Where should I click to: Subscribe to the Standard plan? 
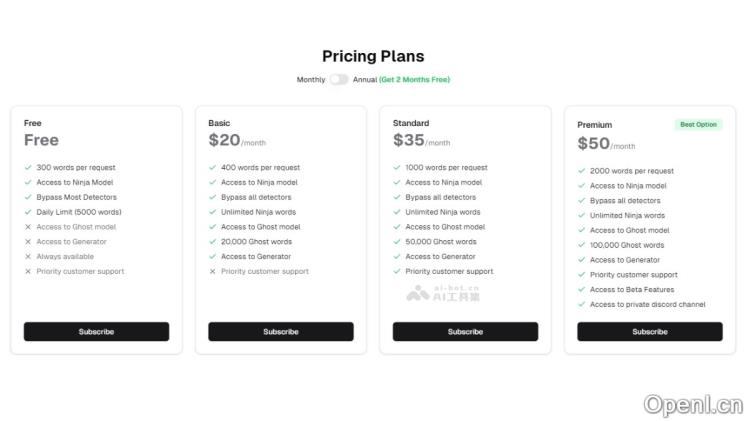[x=465, y=331]
